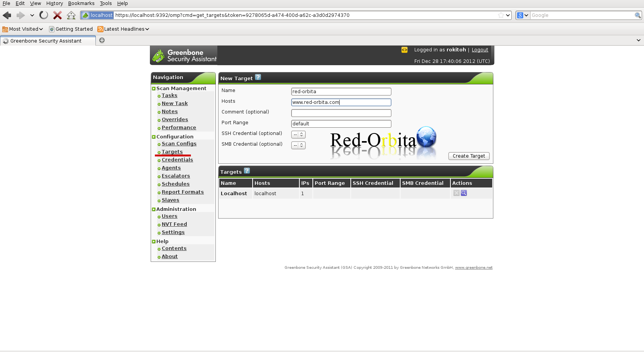Image resolution: width=644 pixels, height=352 pixels.
Task: Bookmark page with the star icon
Action: [501, 15]
